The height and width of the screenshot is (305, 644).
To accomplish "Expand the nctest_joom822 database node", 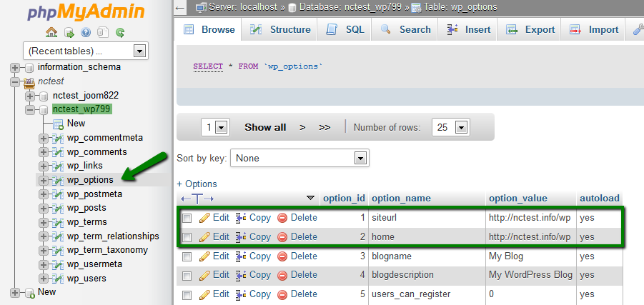I will 30,96.
